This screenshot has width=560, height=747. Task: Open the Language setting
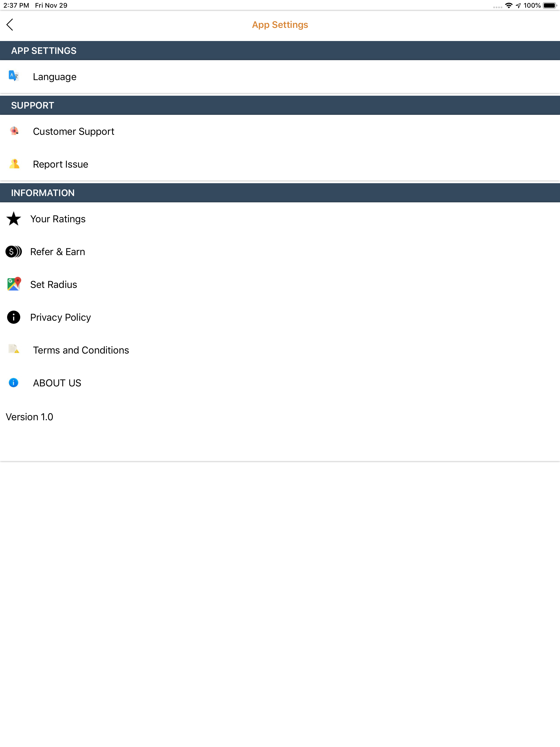55,77
